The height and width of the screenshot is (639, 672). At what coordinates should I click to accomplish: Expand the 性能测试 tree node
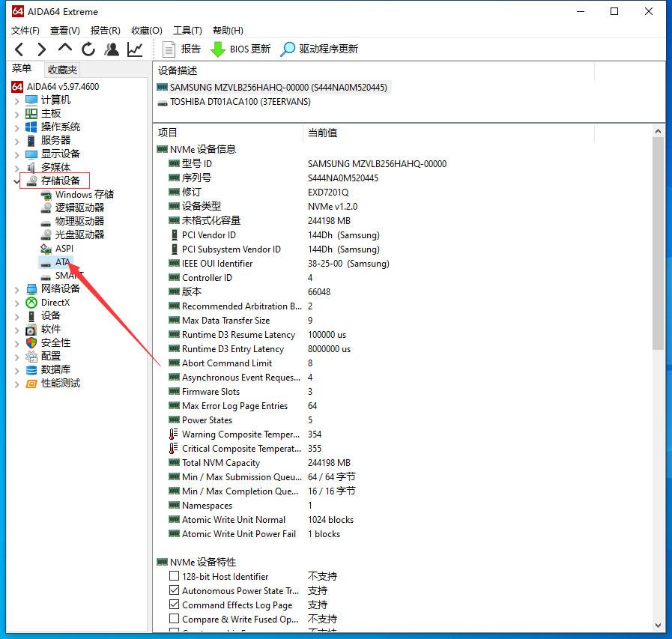(x=16, y=384)
